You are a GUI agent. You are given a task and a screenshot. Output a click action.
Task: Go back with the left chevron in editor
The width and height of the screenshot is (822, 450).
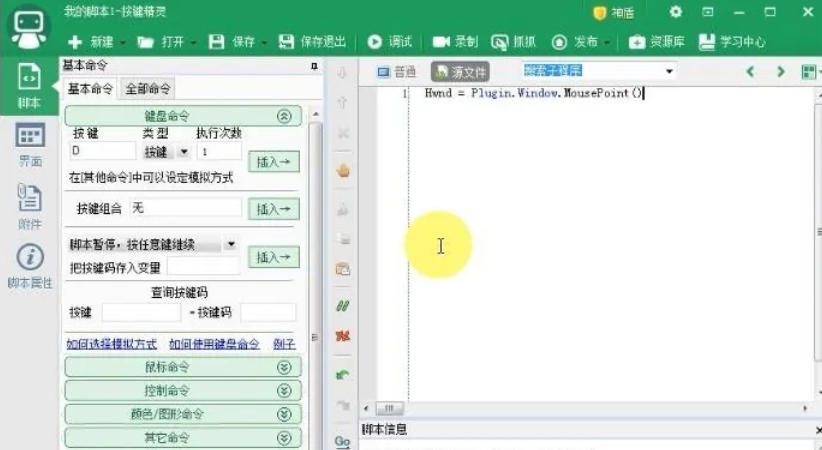pos(750,71)
